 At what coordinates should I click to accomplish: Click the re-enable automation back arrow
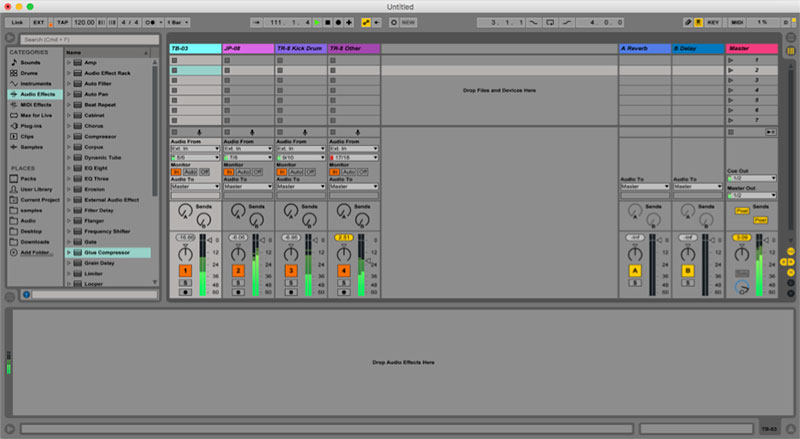377,22
